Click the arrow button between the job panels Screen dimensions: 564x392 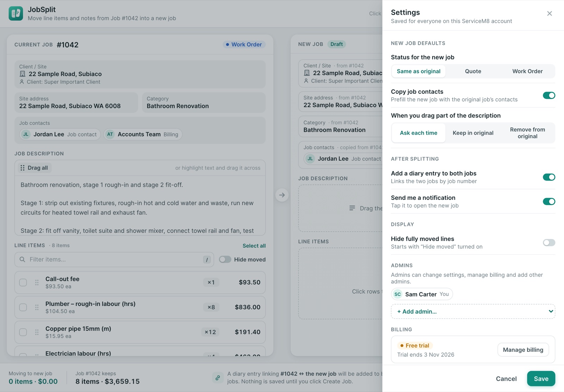[x=282, y=195]
